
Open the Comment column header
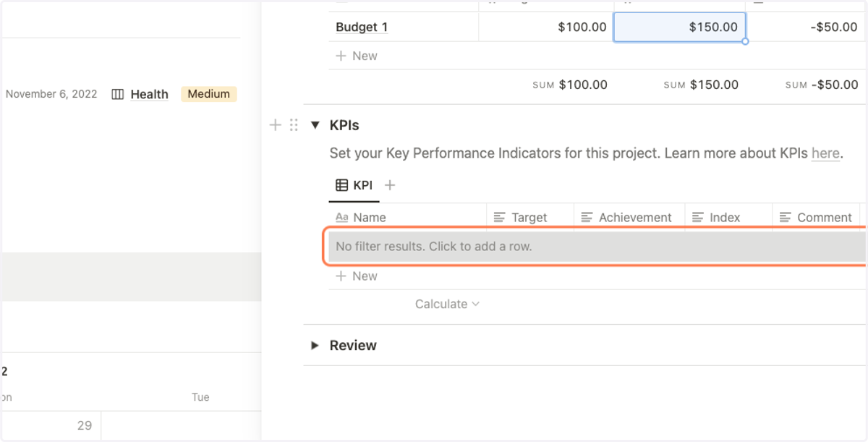816,217
